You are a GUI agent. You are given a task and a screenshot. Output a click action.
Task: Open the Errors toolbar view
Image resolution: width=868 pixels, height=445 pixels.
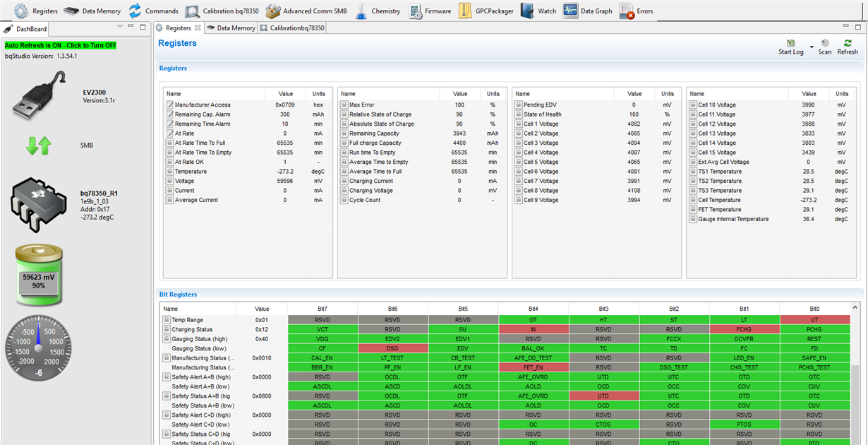[636, 11]
